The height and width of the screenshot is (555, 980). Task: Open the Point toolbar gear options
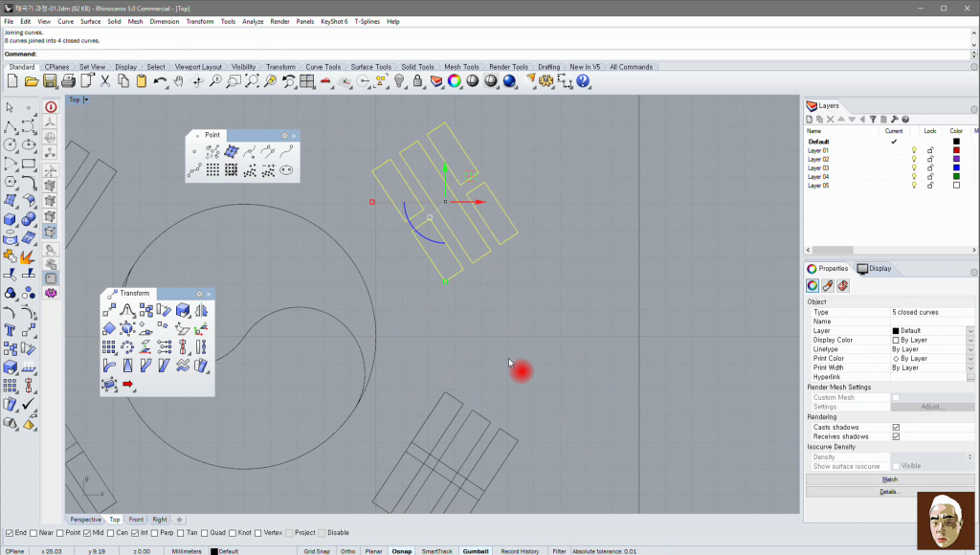[x=284, y=136]
